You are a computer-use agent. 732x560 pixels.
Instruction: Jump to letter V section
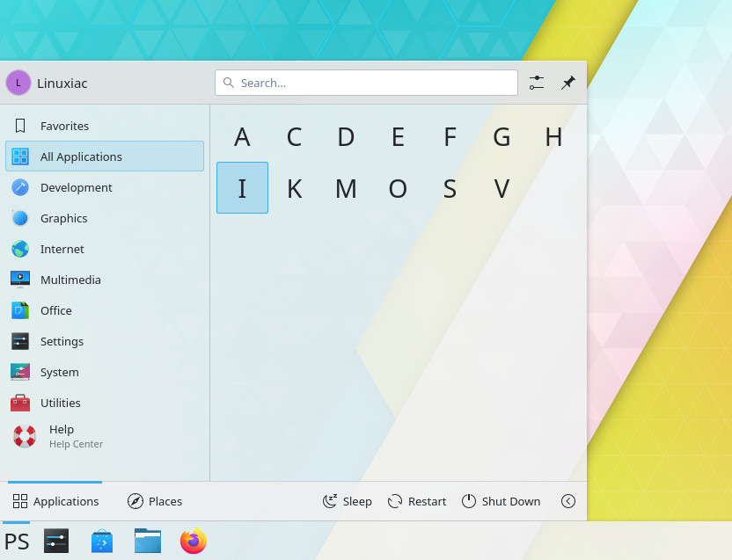coord(501,188)
